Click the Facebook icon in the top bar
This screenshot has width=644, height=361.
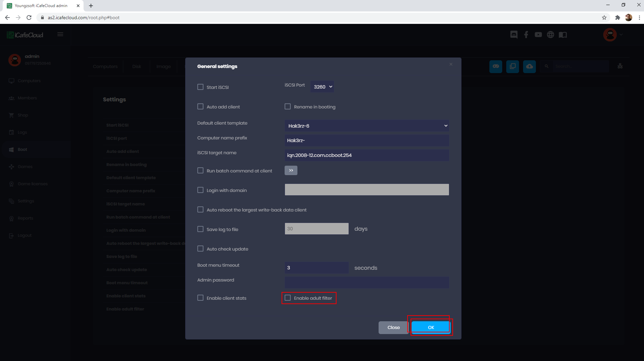tap(526, 34)
